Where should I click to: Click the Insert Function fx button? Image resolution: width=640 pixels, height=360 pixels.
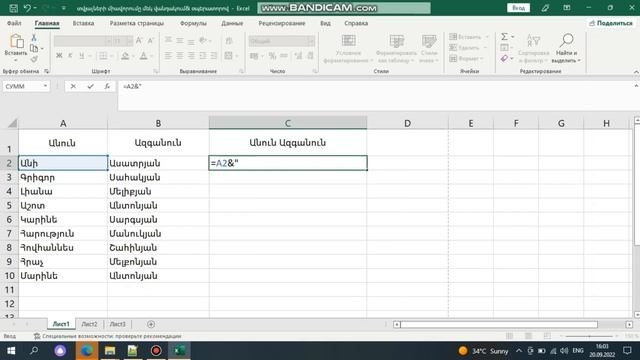pyautogui.click(x=107, y=86)
